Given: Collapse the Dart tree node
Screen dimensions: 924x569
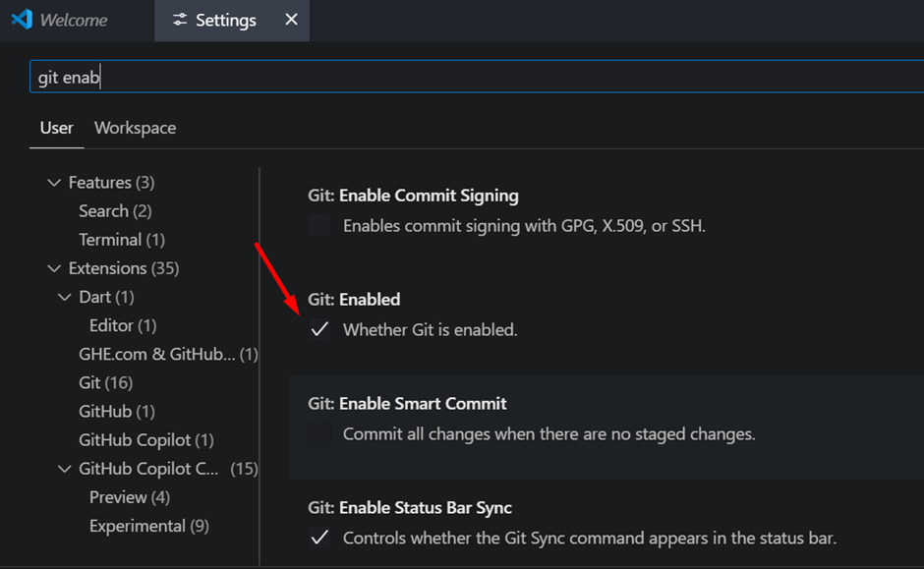Looking at the screenshot, I should pos(65,298).
